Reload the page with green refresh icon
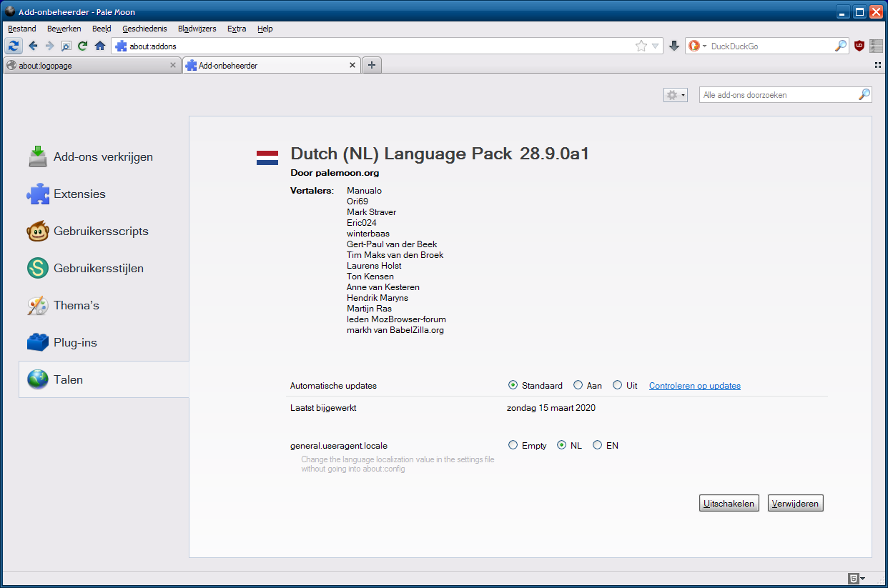The height and width of the screenshot is (588, 888). pyautogui.click(x=83, y=46)
